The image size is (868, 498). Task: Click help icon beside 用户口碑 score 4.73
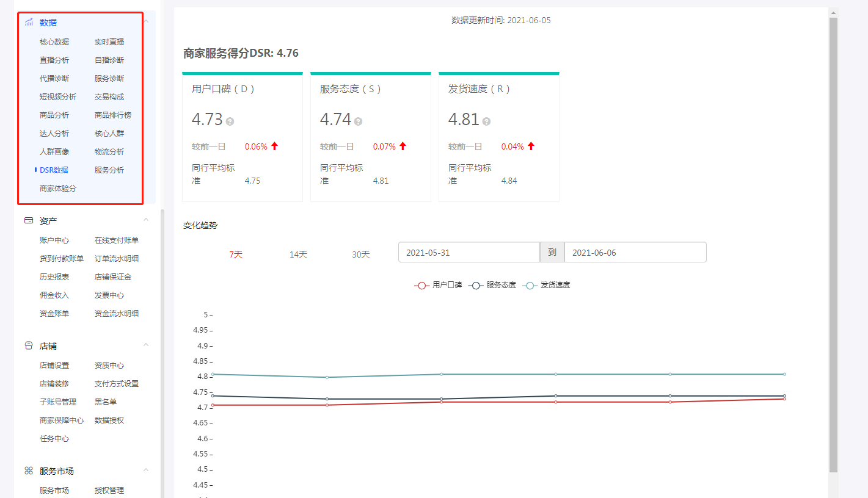(230, 121)
